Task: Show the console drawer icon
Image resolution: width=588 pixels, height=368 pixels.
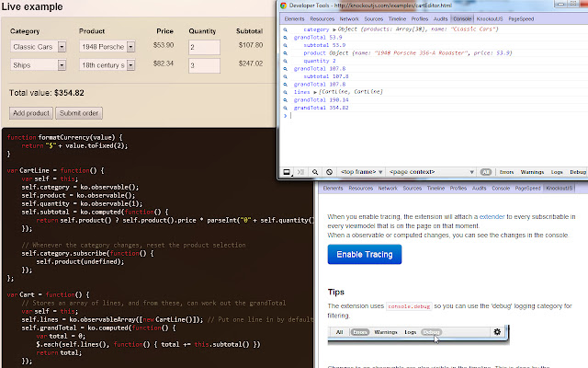Action: (x=300, y=172)
